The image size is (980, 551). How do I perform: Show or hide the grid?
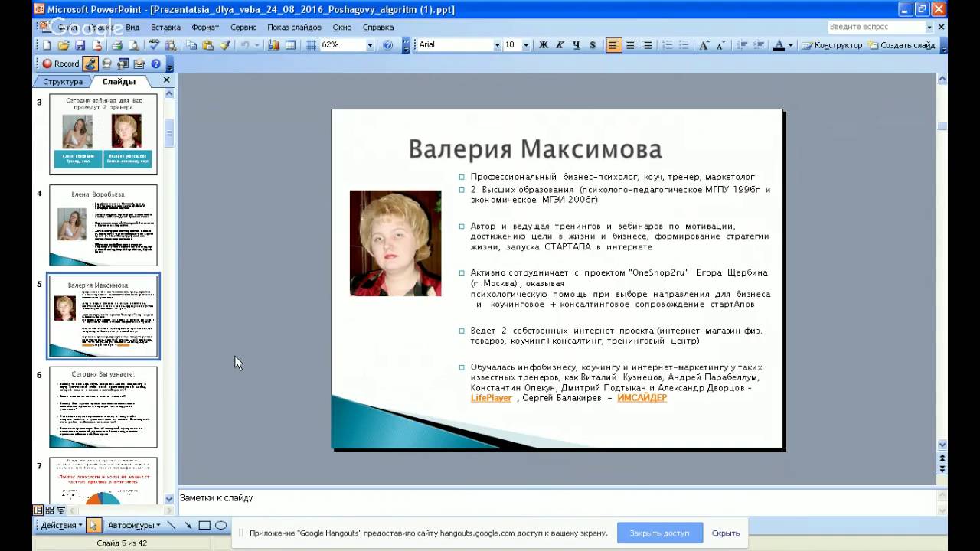pos(311,45)
